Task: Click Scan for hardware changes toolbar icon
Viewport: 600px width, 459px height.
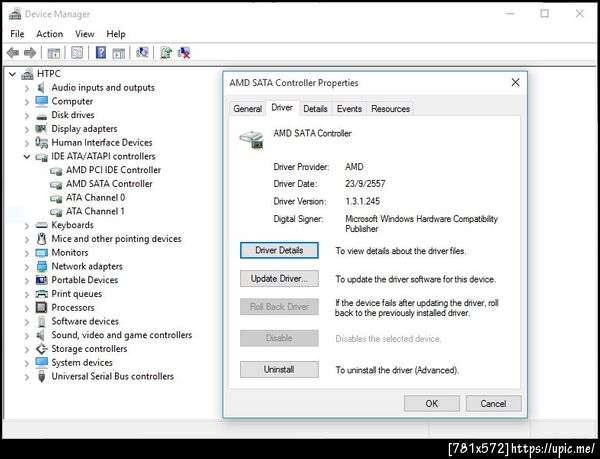Action: coord(142,52)
